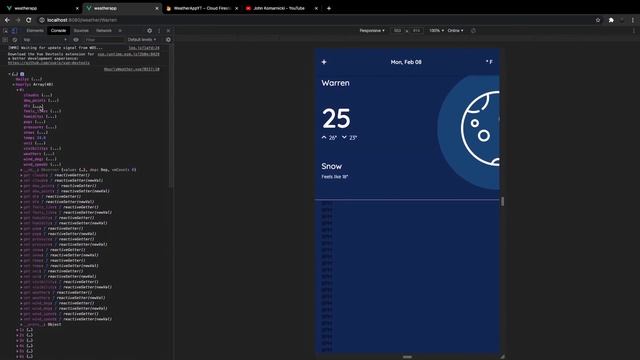Open DevTools customize three-dot menu
Screen dimensions: 640x360
click(159, 31)
